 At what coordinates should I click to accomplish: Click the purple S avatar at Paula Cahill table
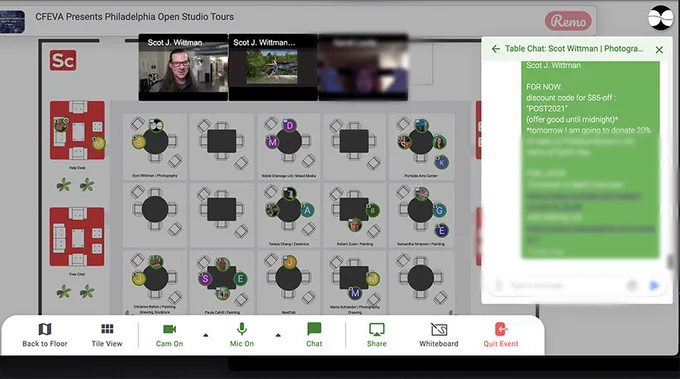coord(205,279)
